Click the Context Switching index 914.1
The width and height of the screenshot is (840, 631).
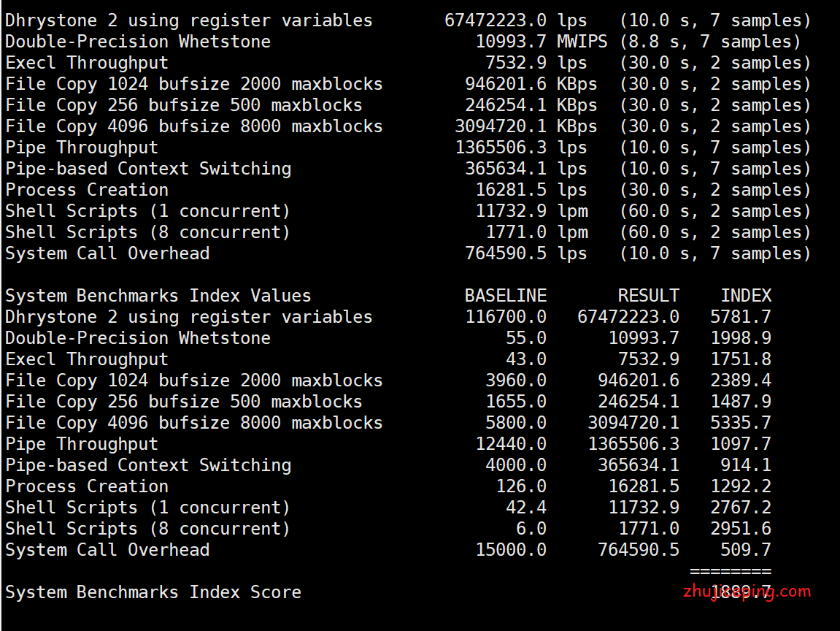tap(746, 465)
